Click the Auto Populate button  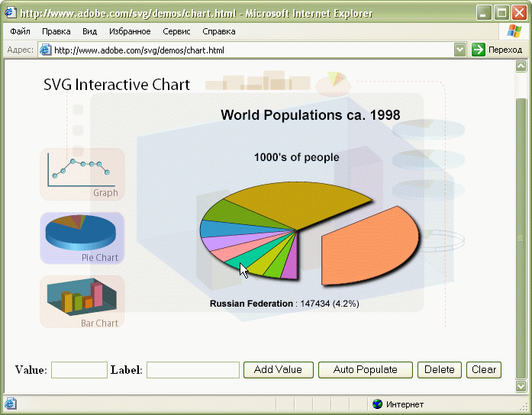click(x=366, y=369)
